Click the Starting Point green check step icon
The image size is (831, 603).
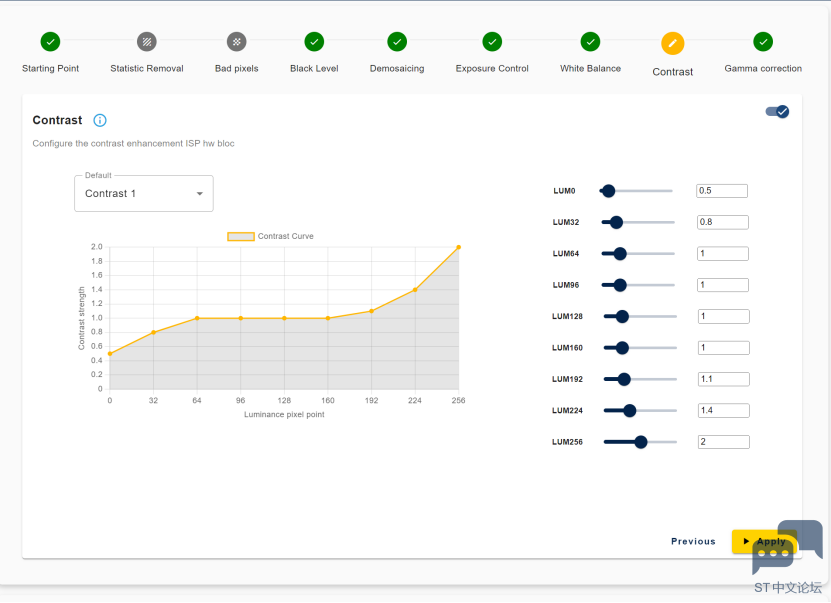pyautogui.click(x=50, y=41)
